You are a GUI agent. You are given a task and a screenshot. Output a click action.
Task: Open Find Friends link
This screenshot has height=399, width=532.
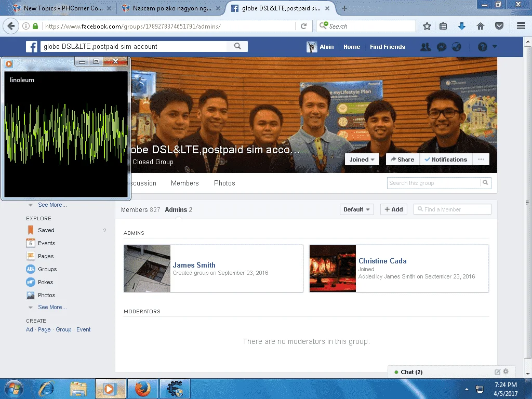tap(388, 47)
